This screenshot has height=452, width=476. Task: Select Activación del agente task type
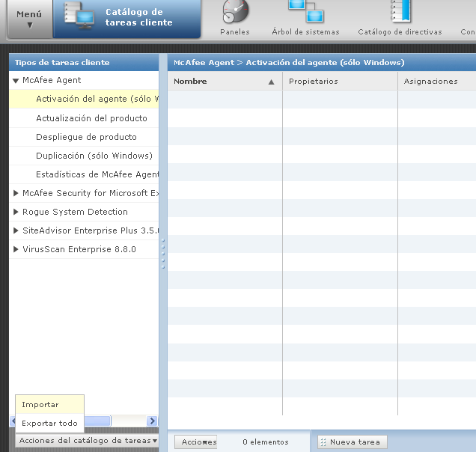click(84, 99)
